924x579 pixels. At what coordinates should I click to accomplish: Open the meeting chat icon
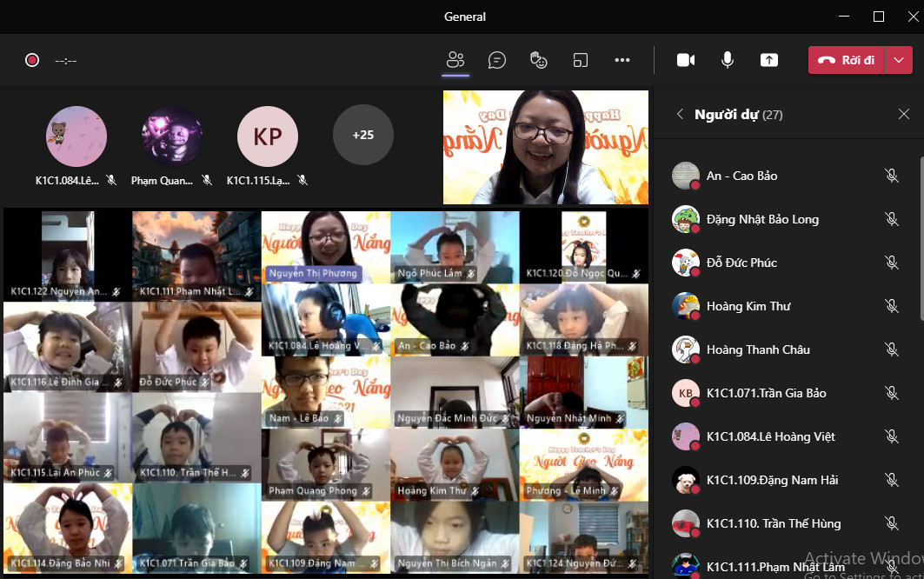pyautogui.click(x=497, y=60)
